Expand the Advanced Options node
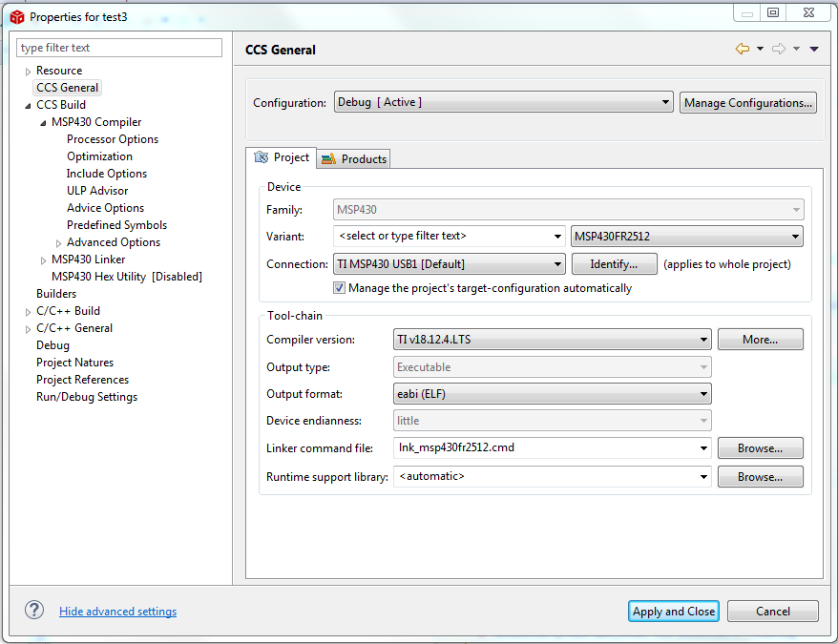Viewport: 838px width, 644px height. 58,243
